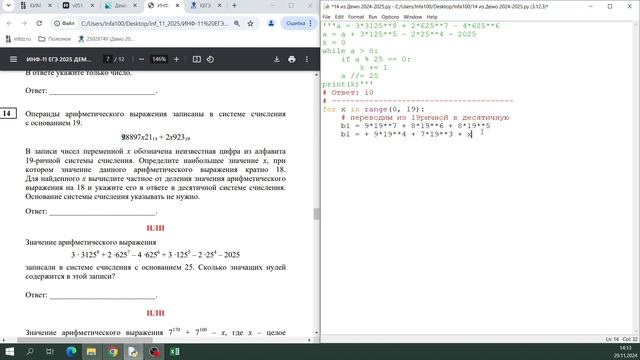The image size is (640, 360).
Task: Click the PDF scroll up arrow
Action: click(x=316, y=75)
